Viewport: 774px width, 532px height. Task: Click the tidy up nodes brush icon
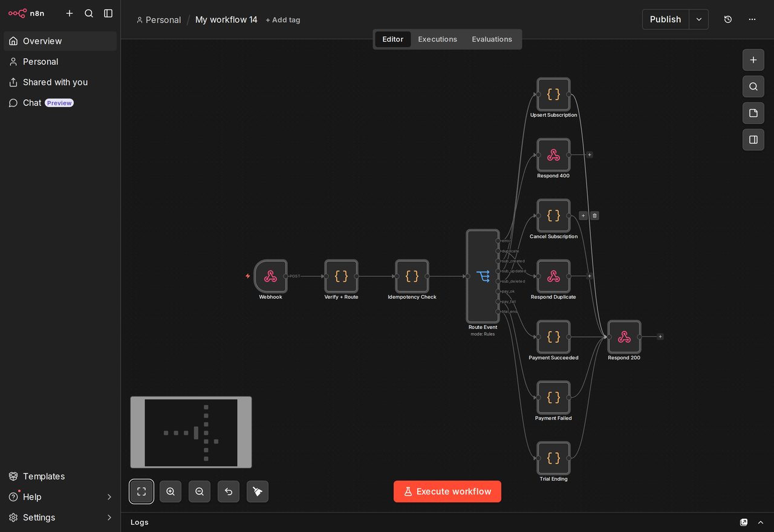pos(258,491)
